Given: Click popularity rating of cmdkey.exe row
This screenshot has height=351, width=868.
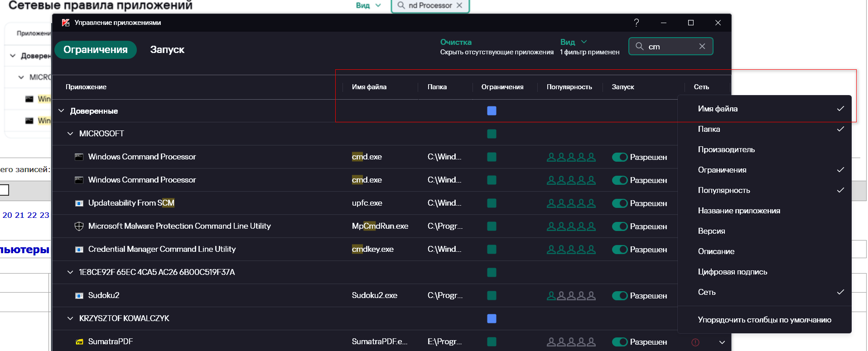Looking at the screenshot, I should [x=571, y=250].
